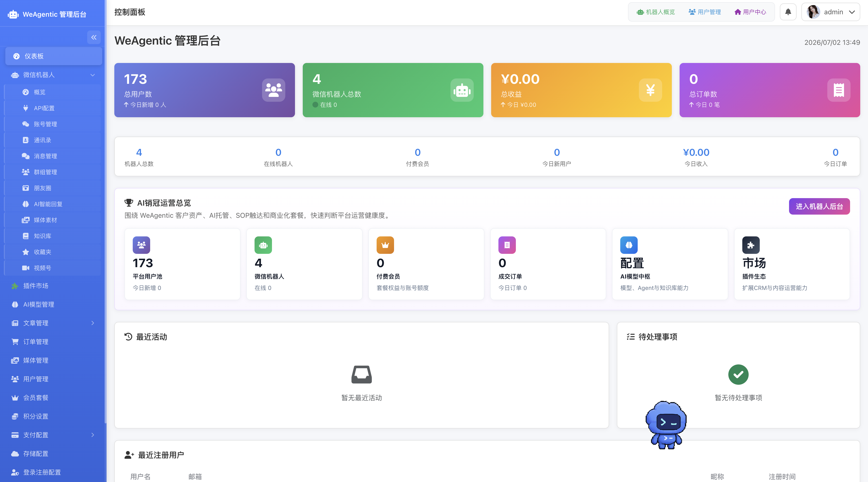
Task: Click the 视频号 video camera icon
Action: (26, 268)
